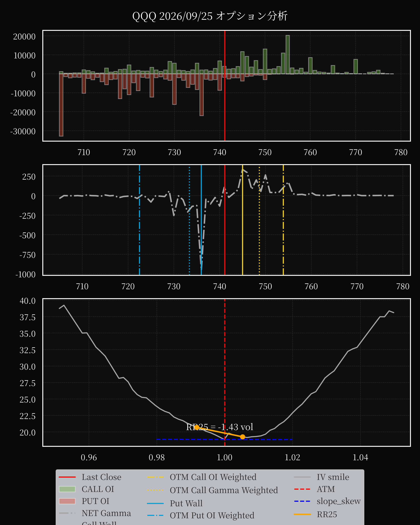420x525 pixels.
Task: Click the "10000" y-axis label in the OI chart
Action: 24,56
